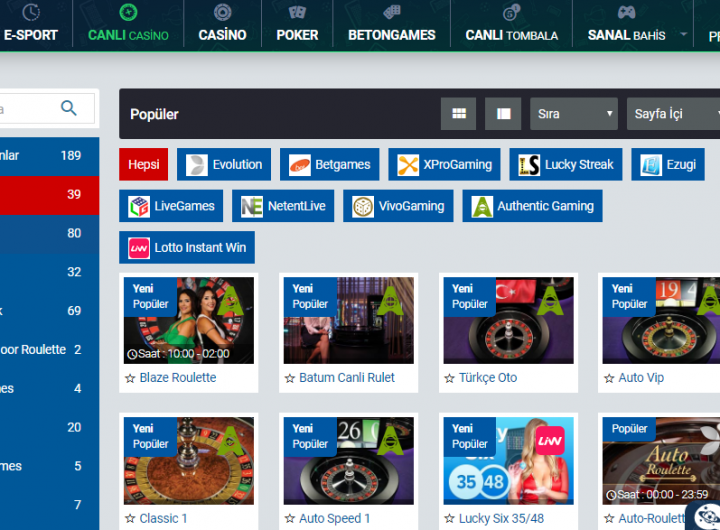The image size is (720, 530).
Task: Open the Blaze Roulette game thumbnail
Action: (189, 320)
